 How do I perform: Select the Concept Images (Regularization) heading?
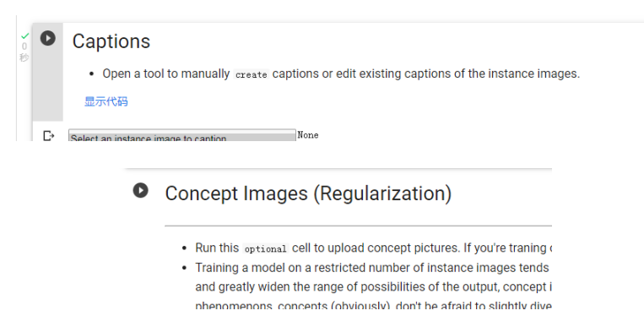point(308,193)
